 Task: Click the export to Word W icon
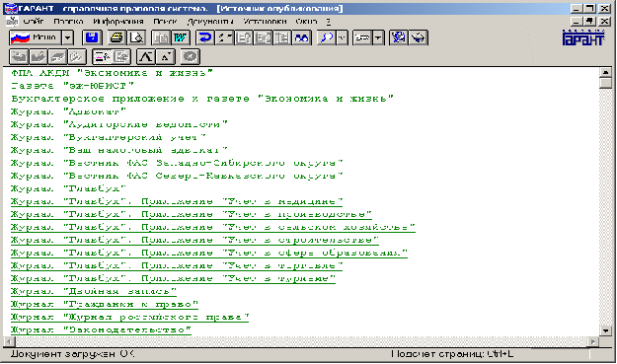pos(181,37)
